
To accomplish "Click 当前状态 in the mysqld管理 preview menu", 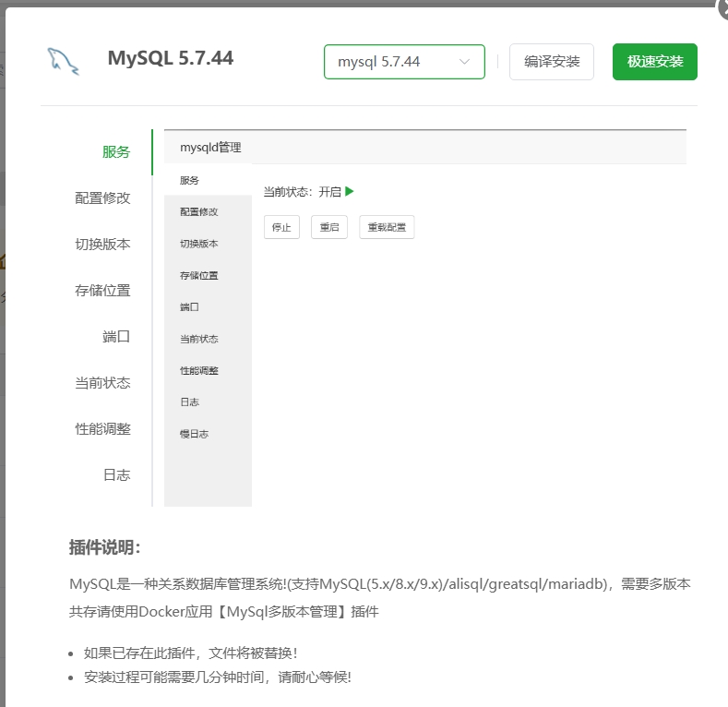I will (198, 339).
